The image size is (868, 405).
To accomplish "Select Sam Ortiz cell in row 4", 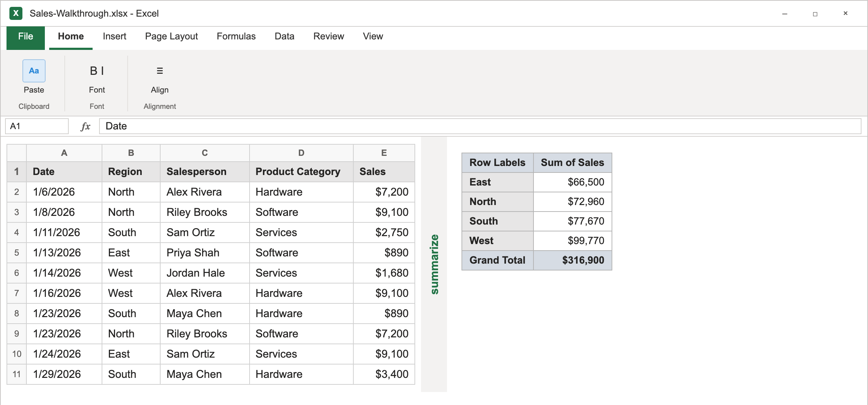I will [x=205, y=233].
